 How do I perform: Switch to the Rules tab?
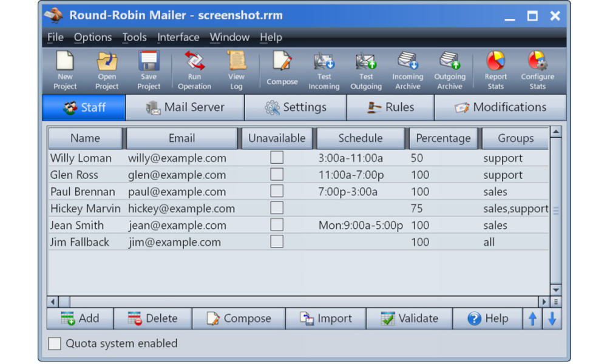(x=390, y=107)
